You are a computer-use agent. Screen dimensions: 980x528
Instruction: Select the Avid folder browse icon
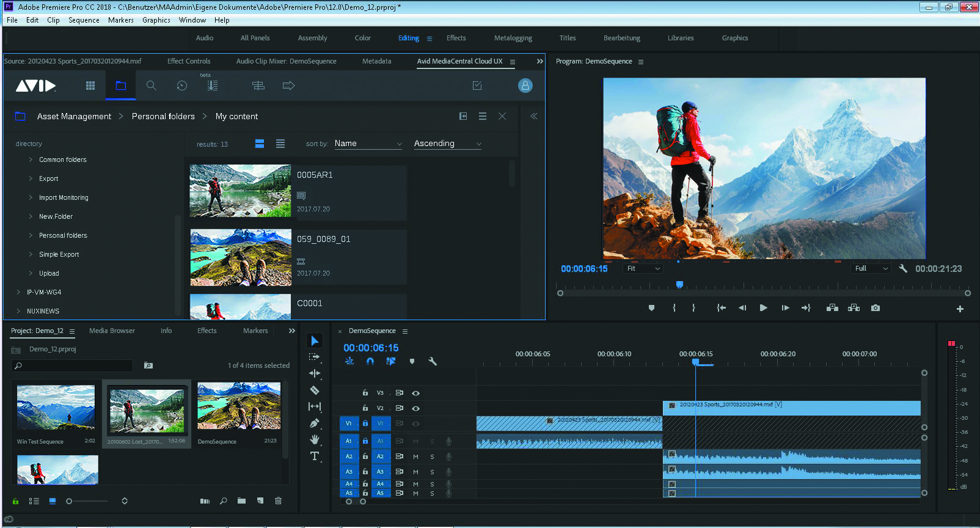click(121, 86)
